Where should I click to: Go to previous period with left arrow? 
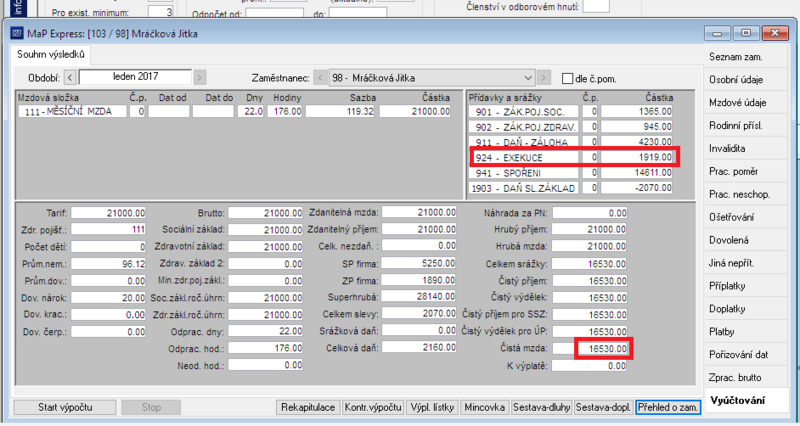[70, 78]
